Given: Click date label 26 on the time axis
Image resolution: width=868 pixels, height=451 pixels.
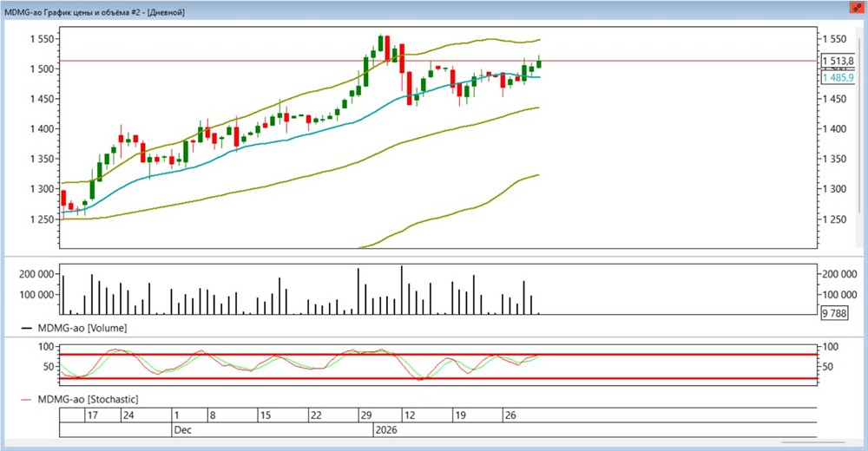Looking at the screenshot, I should point(510,415).
